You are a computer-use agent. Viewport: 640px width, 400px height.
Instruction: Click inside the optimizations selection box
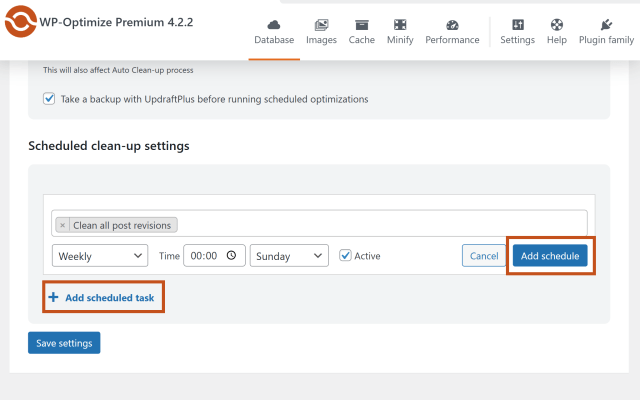319,223
